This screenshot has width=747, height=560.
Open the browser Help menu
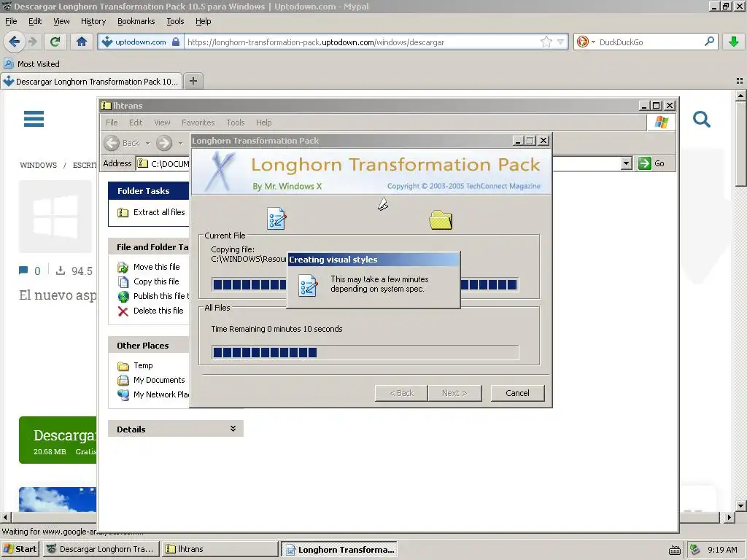coord(204,21)
